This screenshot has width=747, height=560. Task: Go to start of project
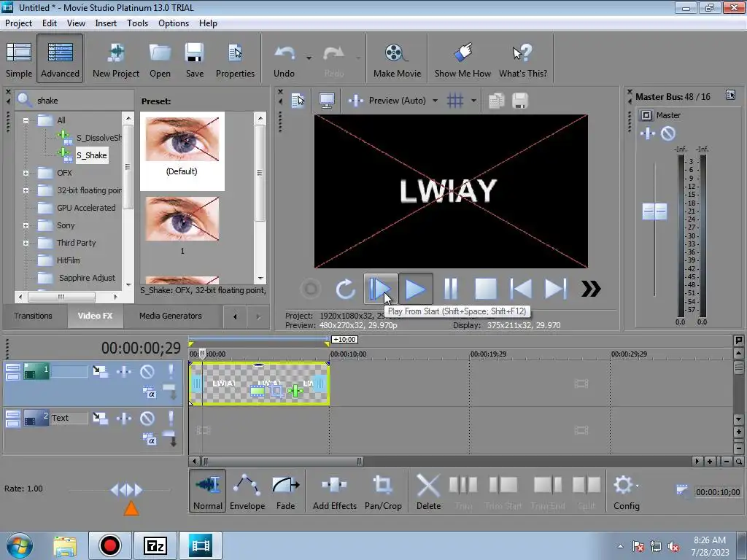[521, 289]
